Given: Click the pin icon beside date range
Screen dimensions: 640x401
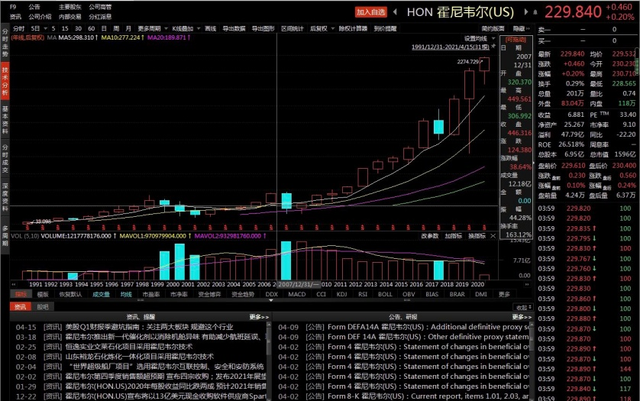Looking at the screenshot, I should click(x=494, y=47).
